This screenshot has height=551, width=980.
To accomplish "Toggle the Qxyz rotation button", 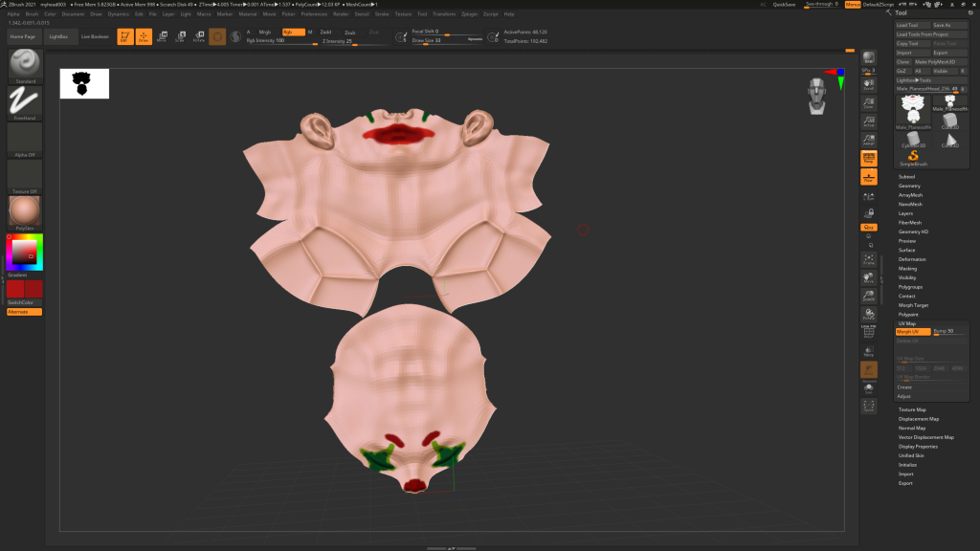I will (869, 228).
